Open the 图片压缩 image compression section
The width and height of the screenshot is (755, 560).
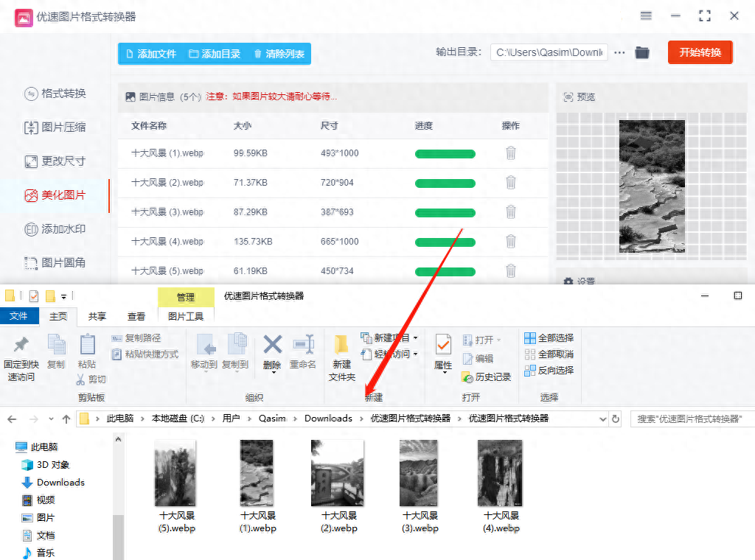[55, 127]
